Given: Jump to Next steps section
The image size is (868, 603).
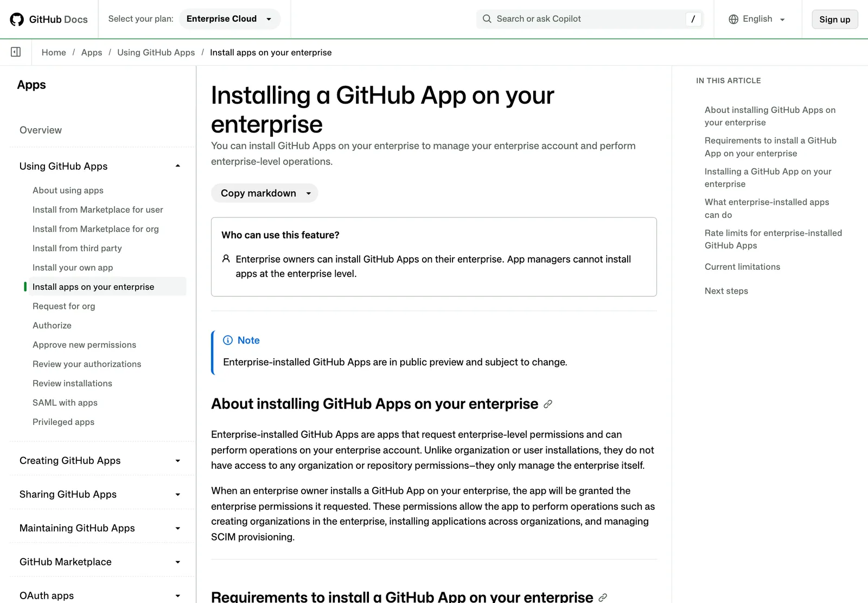Looking at the screenshot, I should click(x=726, y=291).
